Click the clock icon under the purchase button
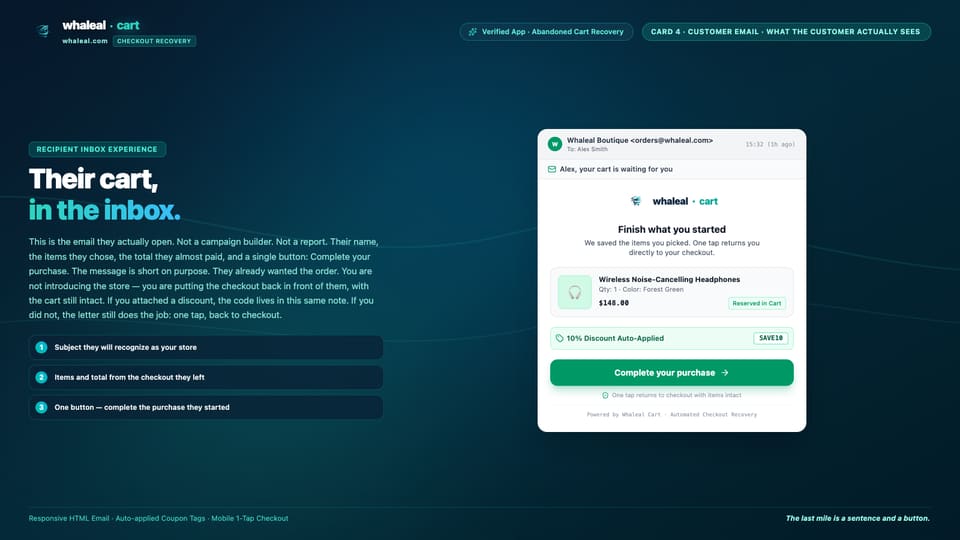 (605, 396)
